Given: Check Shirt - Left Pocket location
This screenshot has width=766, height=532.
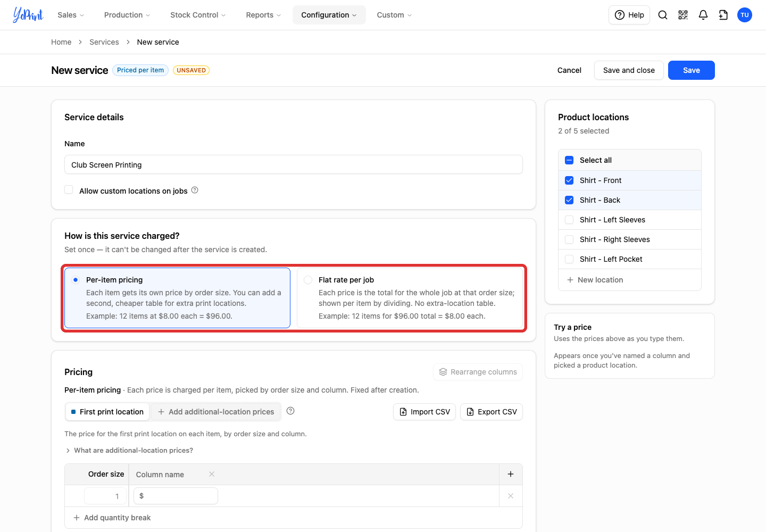Looking at the screenshot, I should coord(569,259).
